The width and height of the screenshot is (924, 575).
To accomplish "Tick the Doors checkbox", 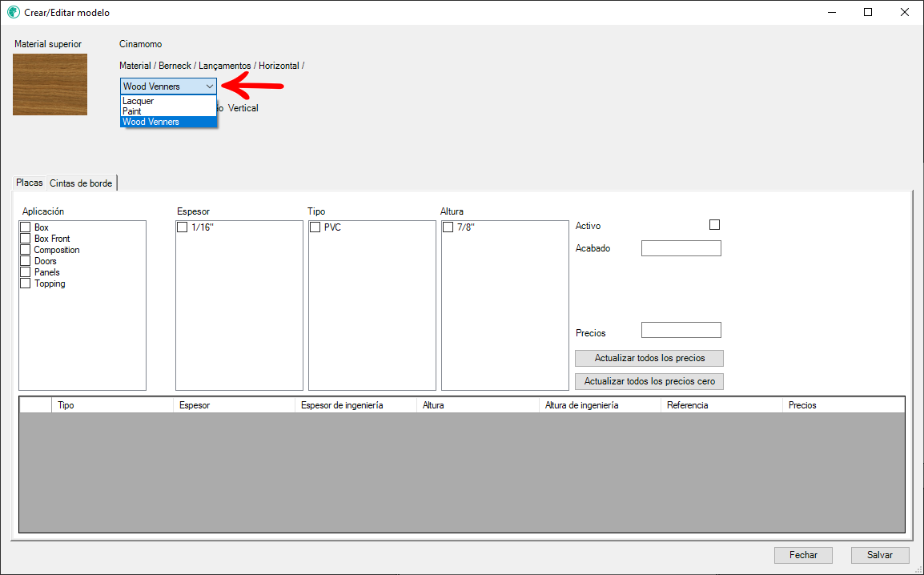I will tap(26, 260).
